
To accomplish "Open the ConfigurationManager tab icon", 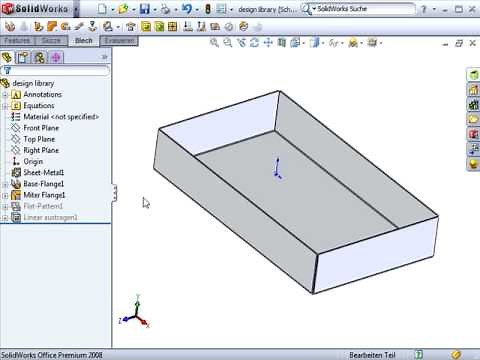I will pyautogui.click(x=39, y=58).
